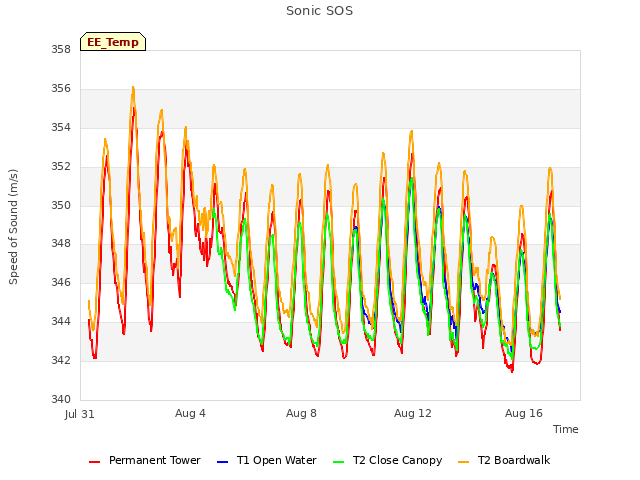This screenshot has width=640, height=480.
Task: Toggle T1 Open Water legend entry
Action: click(x=267, y=460)
